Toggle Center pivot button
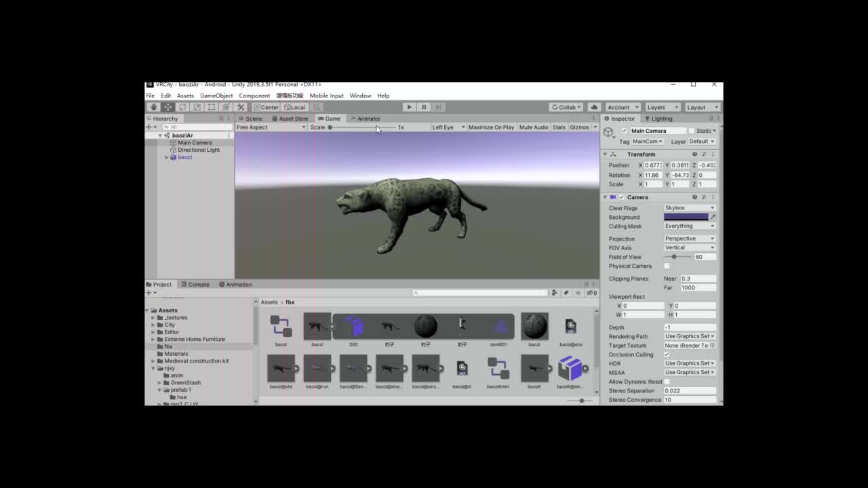 click(266, 107)
